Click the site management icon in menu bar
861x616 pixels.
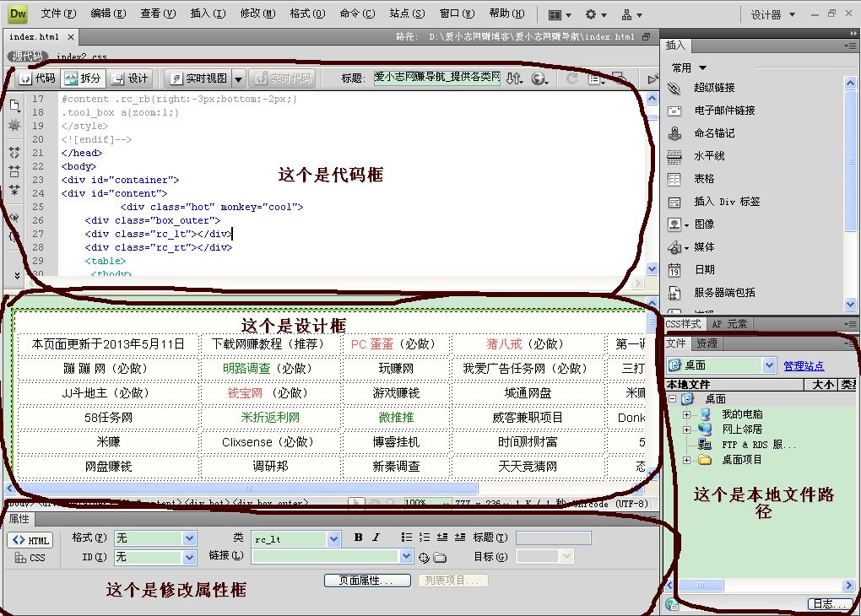[631, 15]
